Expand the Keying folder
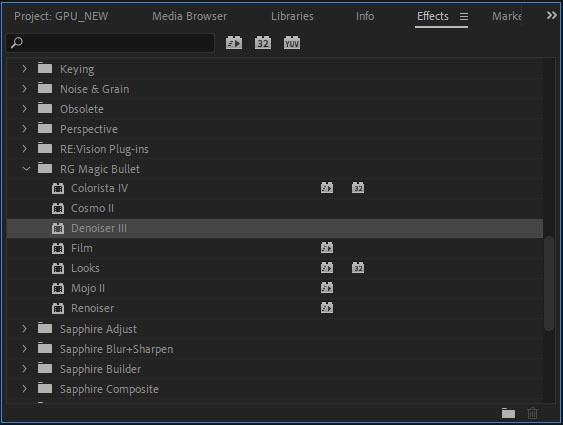Viewport: 563px width, 425px height. tap(24, 69)
